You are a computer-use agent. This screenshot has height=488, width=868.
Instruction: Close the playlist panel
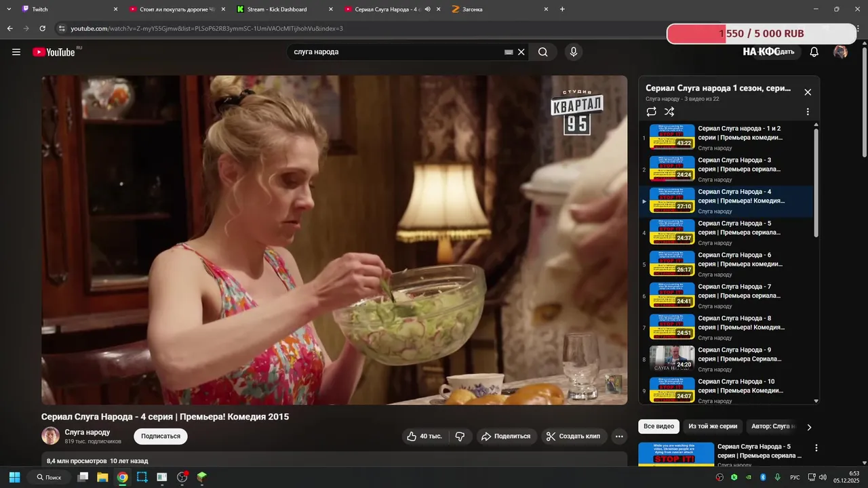click(x=808, y=92)
